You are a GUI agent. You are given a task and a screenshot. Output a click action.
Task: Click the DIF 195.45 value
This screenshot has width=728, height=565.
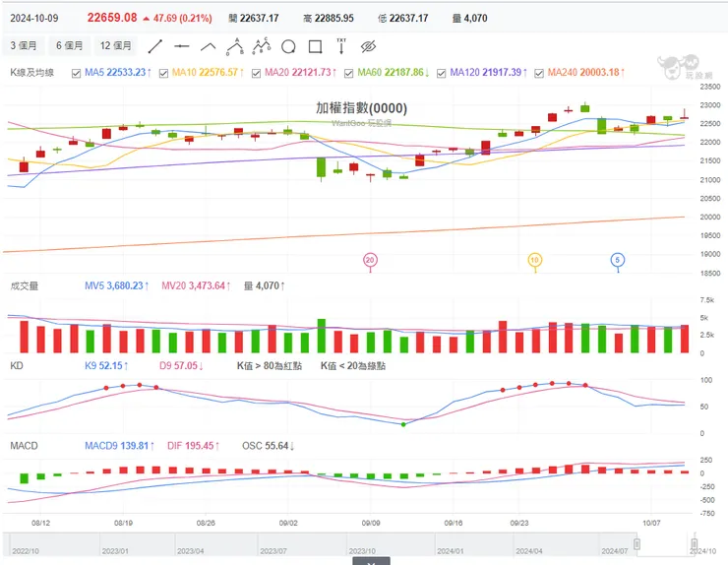193,446
